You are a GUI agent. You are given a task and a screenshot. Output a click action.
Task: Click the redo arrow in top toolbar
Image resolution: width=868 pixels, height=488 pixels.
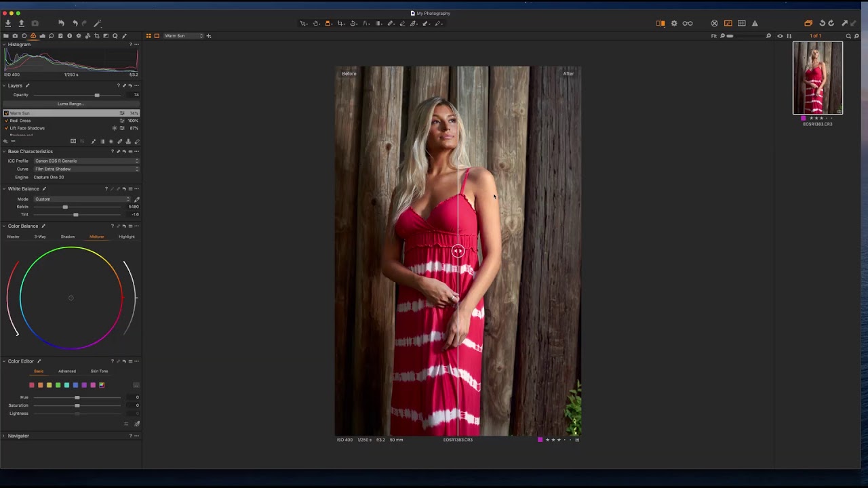[x=84, y=23]
